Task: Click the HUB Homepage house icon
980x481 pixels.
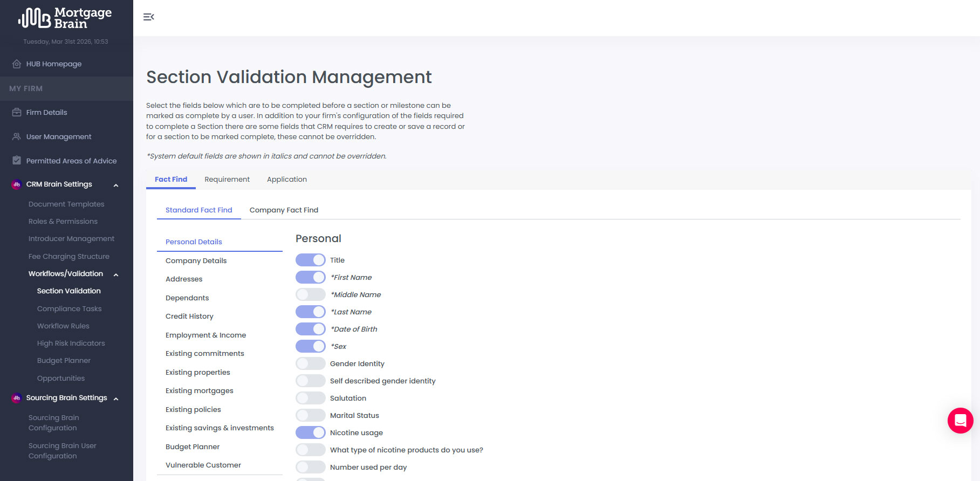Action: (x=17, y=64)
